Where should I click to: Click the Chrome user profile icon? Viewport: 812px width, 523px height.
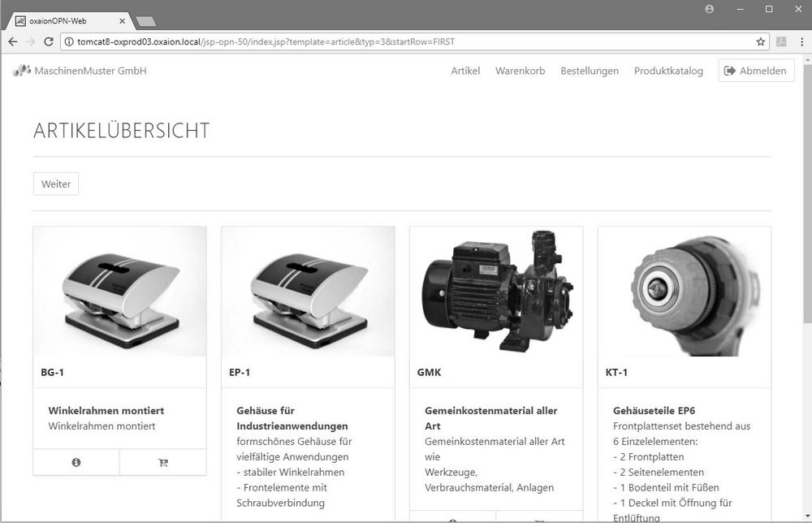[710, 9]
